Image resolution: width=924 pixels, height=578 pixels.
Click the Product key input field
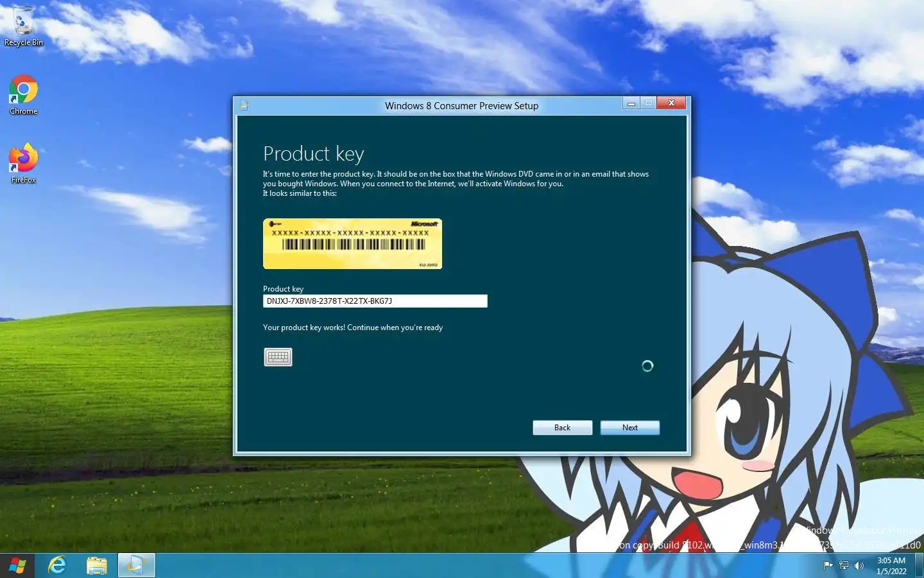[x=375, y=301]
